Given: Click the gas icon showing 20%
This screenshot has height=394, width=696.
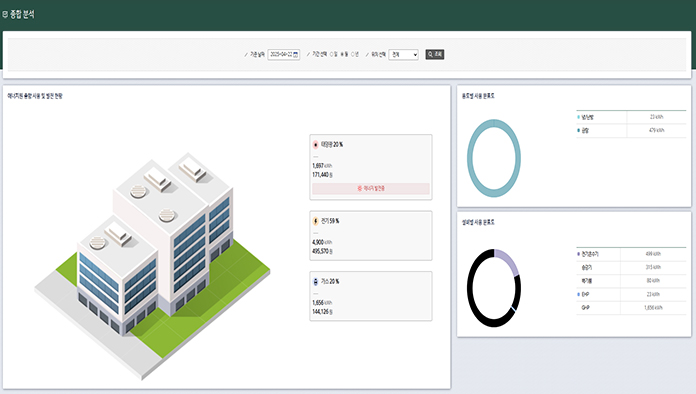Looking at the screenshot, I should (316, 282).
